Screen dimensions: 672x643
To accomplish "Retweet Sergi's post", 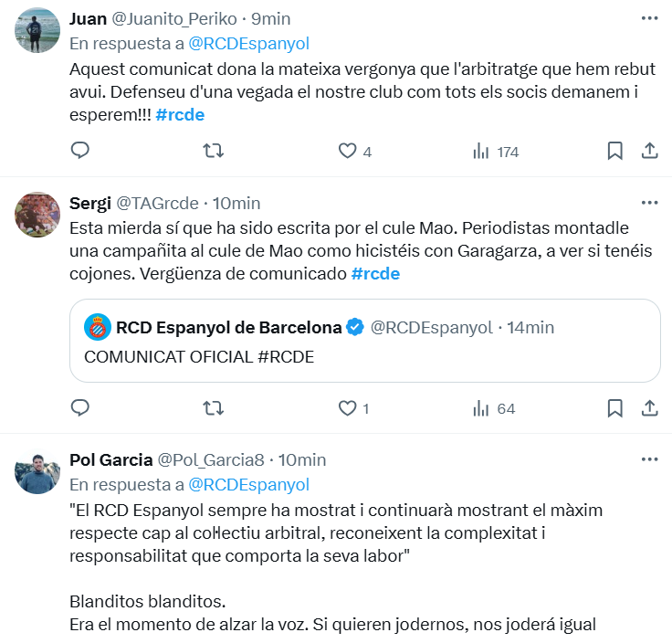I will click(213, 408).
